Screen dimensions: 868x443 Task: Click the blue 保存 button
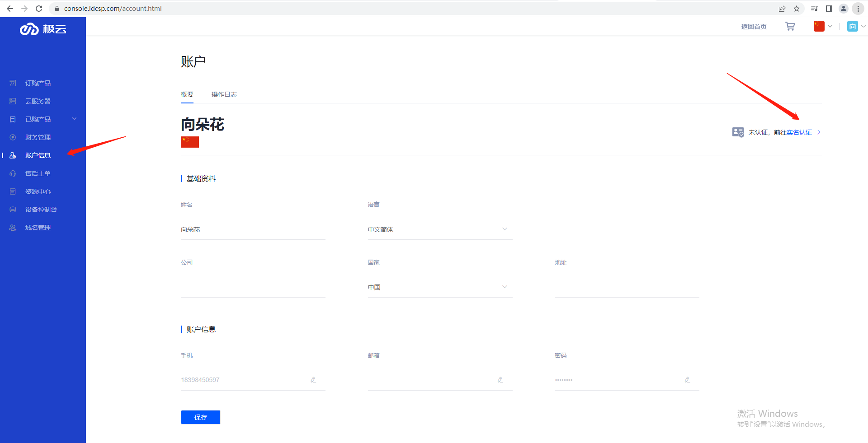coord(200,417)
